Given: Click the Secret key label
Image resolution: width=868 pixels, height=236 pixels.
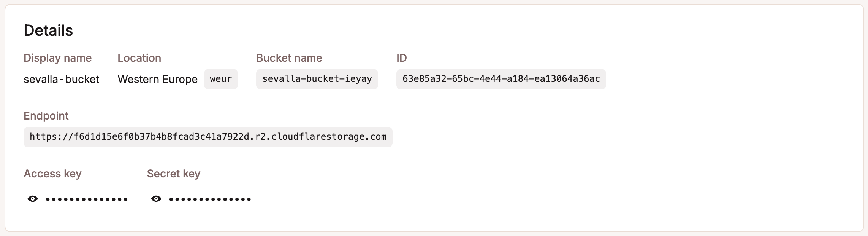Looking at the screenshot, I should [x=174, y=174].
